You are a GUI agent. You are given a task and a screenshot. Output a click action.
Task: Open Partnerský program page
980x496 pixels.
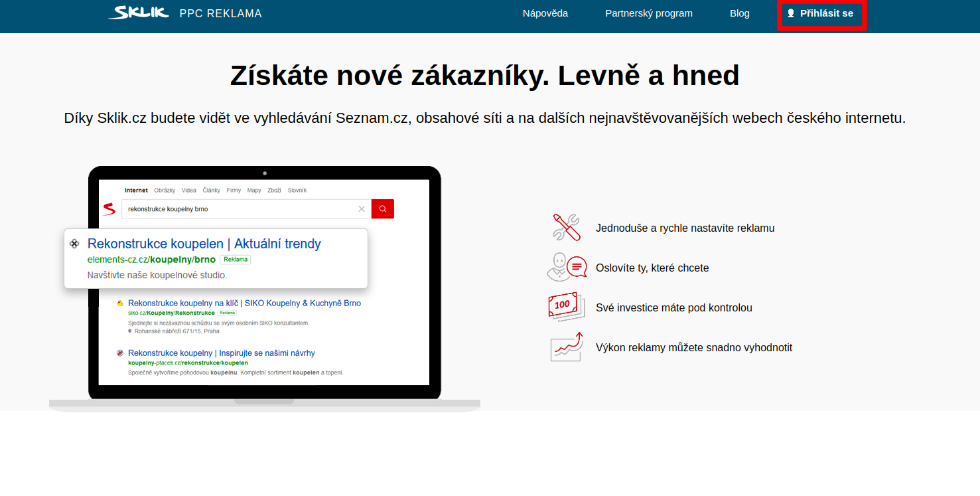tap(649, 13)
